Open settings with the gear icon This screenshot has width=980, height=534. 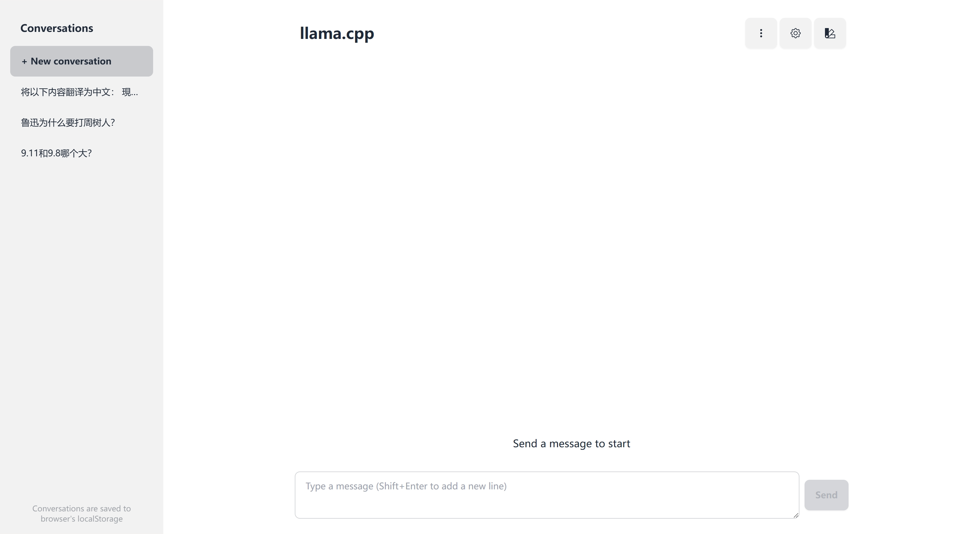pyautogui.click(x=795, y=33)
